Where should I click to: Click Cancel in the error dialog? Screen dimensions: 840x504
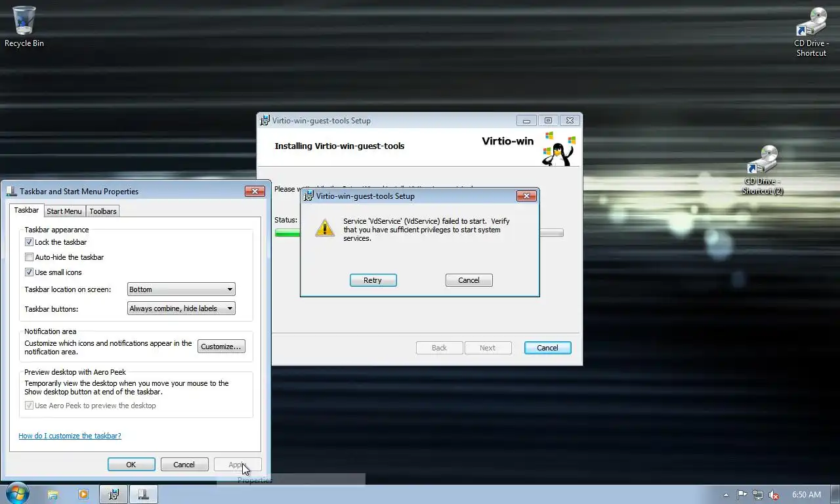tap(469, 280)
